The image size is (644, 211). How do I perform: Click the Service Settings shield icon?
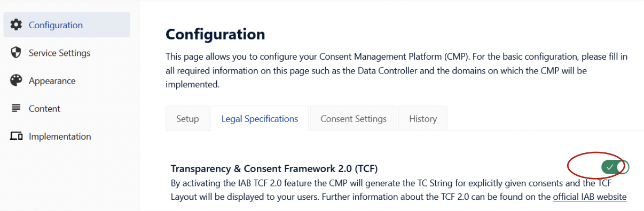[17, 53]
